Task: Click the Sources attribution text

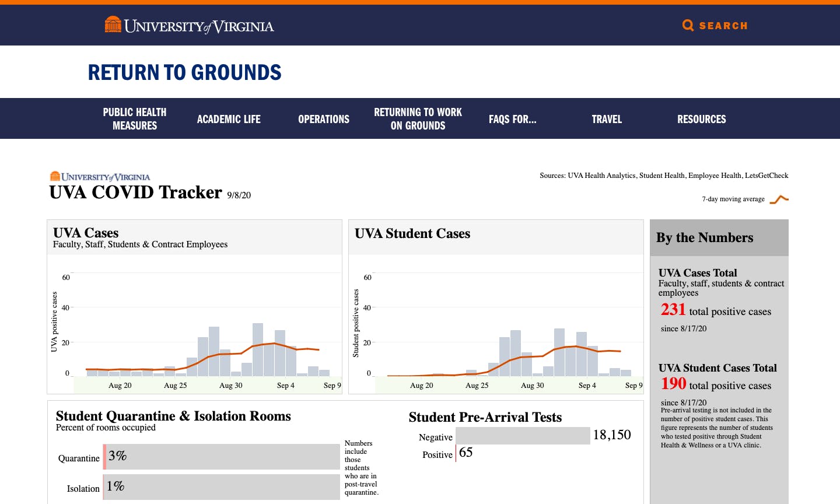Action: [664, 176]
